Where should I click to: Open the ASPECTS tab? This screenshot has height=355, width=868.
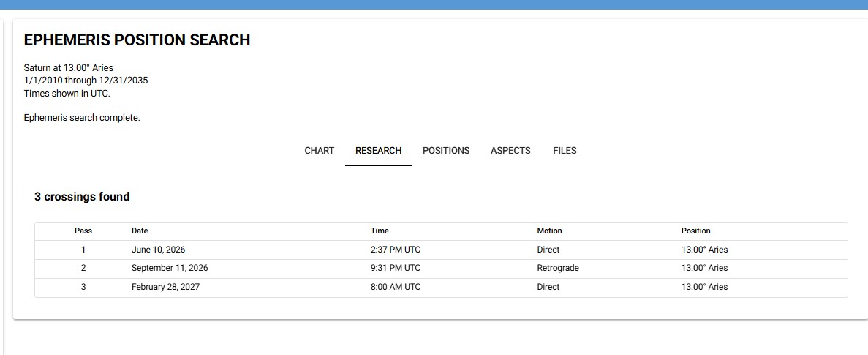pos(510,151)
